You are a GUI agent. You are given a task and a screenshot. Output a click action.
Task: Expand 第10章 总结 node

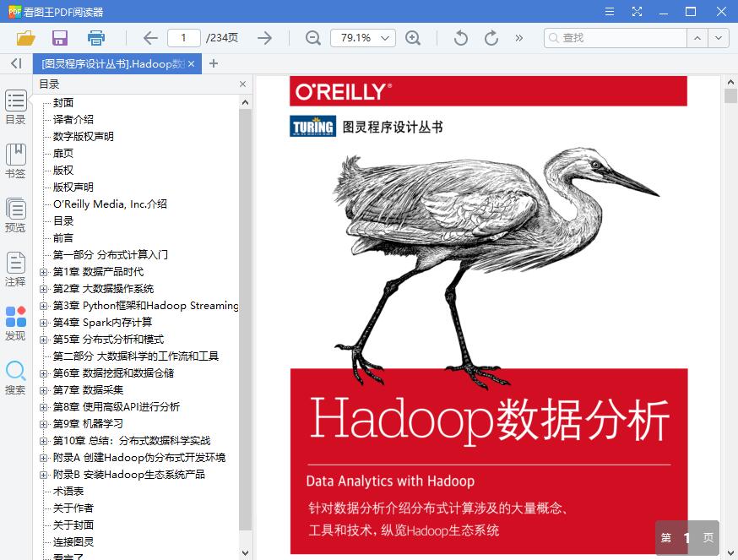(x=43, y=441)
